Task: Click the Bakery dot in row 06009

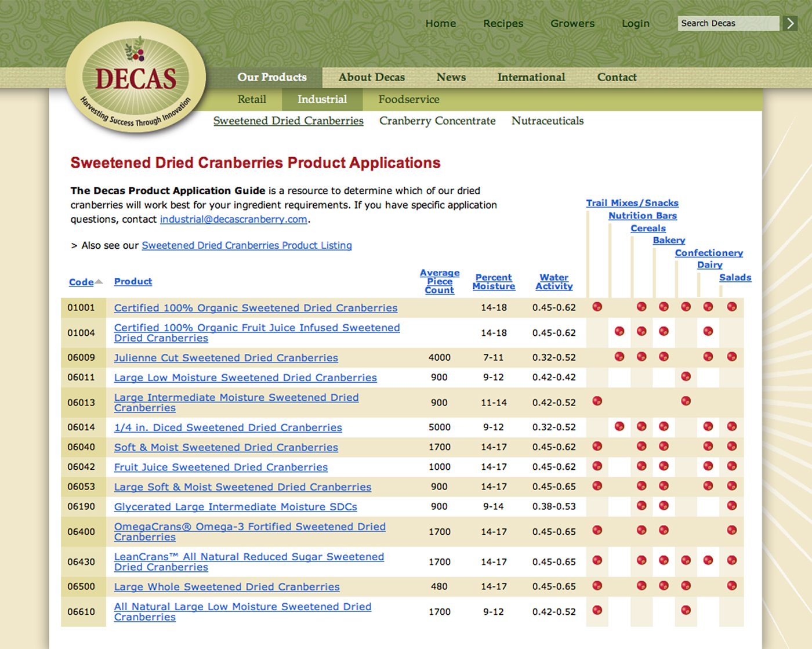Action: pos(664,357)
